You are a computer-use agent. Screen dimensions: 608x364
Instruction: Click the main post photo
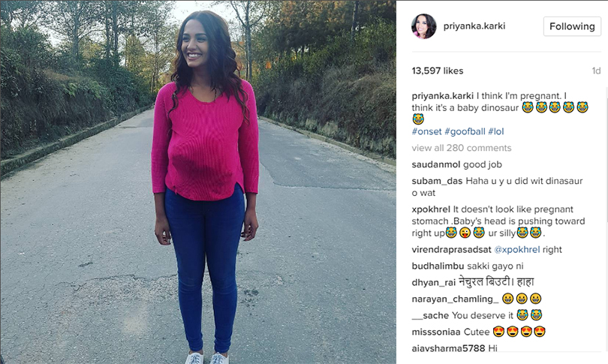[198, 182]
